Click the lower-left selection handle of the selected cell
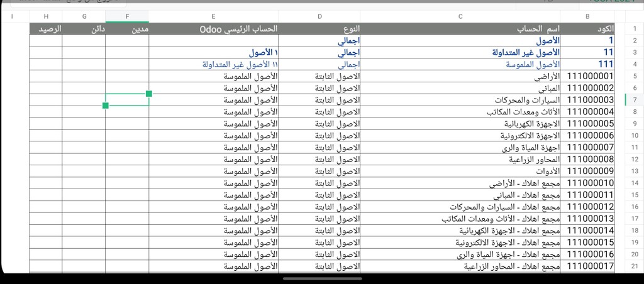644x284 pixels. coord(105,106)
